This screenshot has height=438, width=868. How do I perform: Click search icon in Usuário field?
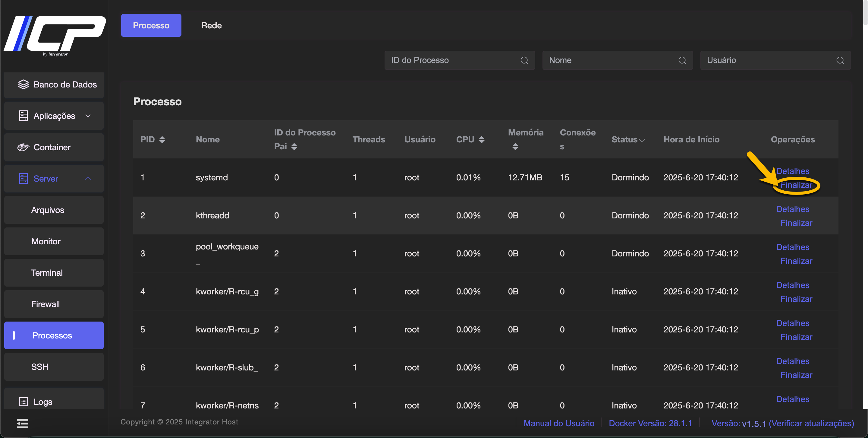coord(840,60)
